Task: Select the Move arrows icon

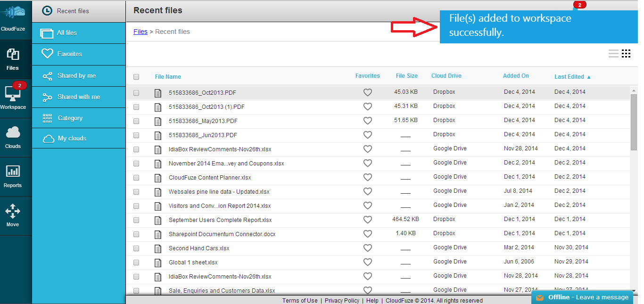Action: coord(13,211)
